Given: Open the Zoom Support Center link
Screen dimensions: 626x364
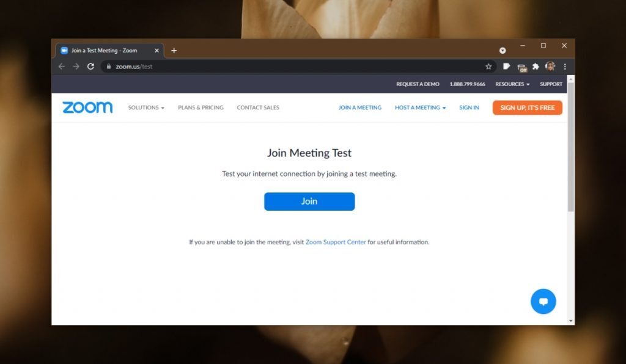Looking at the screenshot, I should (x=336, y=242).
